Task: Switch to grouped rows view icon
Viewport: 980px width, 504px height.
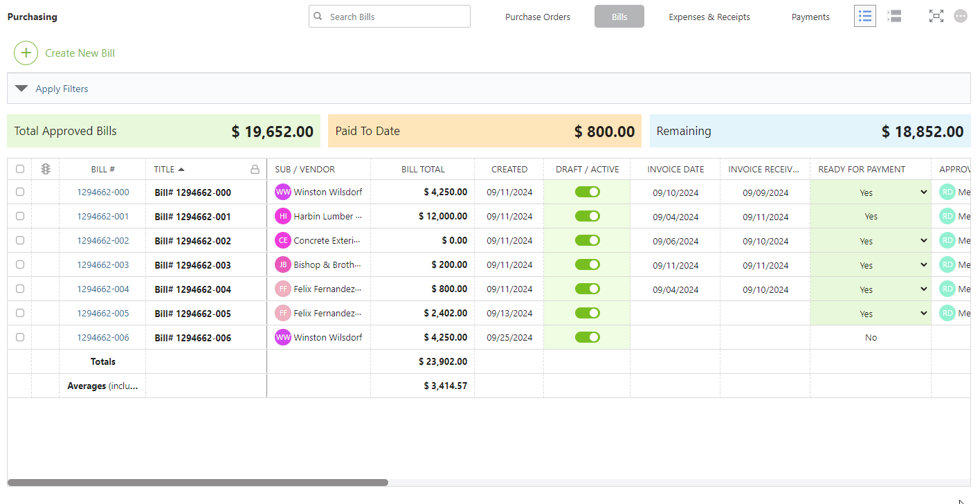Action: 894,16
